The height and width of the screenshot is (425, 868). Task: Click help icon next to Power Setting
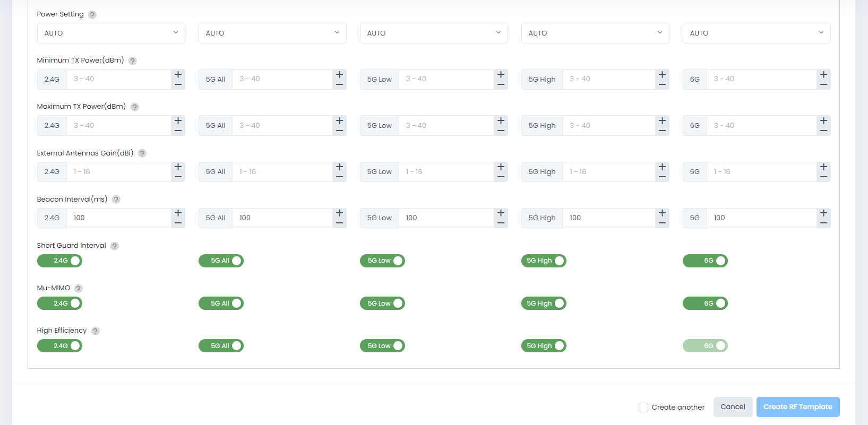(92, 15)
